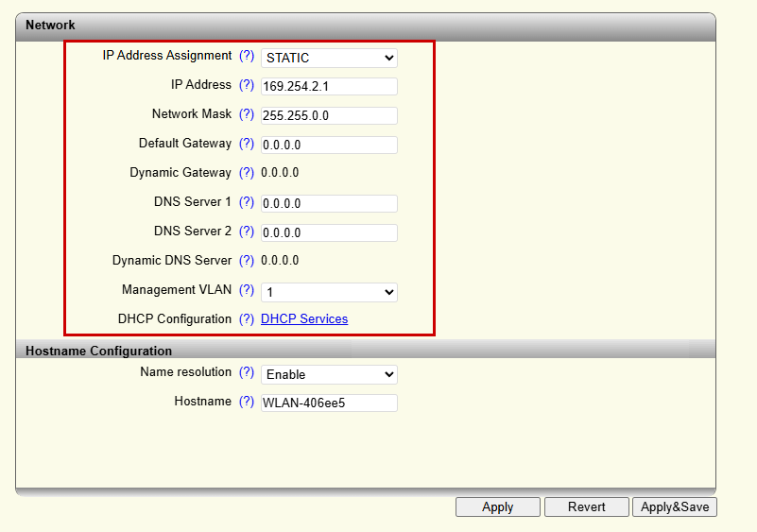Expand the IP Address Assignment dropdown
This screenshot has height=532, width=757.
[329, 58]
